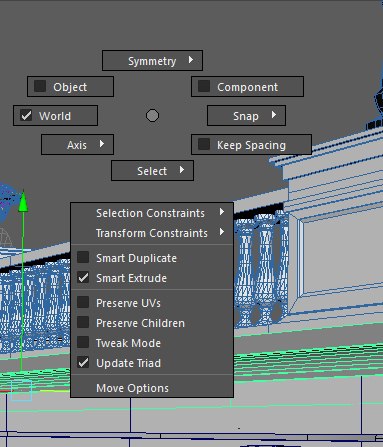Expand Transform Constraints submenu

coord(152,233)
